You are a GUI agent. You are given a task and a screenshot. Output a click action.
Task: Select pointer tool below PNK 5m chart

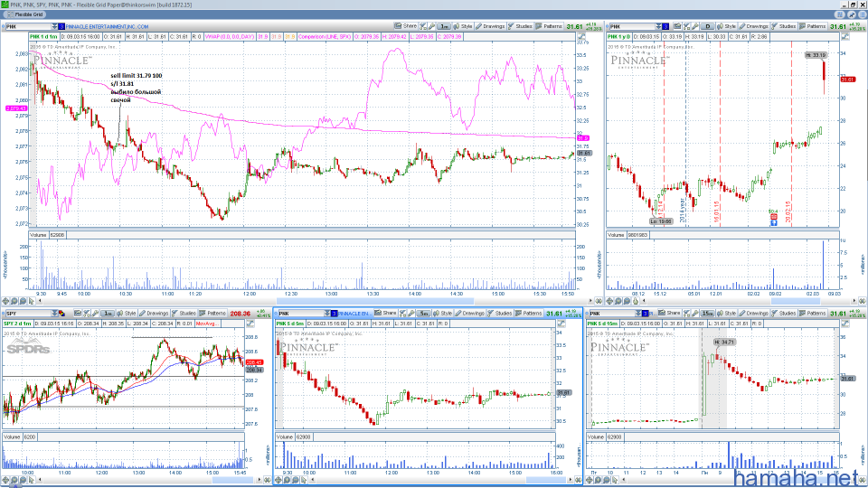(x=305, y=480)
